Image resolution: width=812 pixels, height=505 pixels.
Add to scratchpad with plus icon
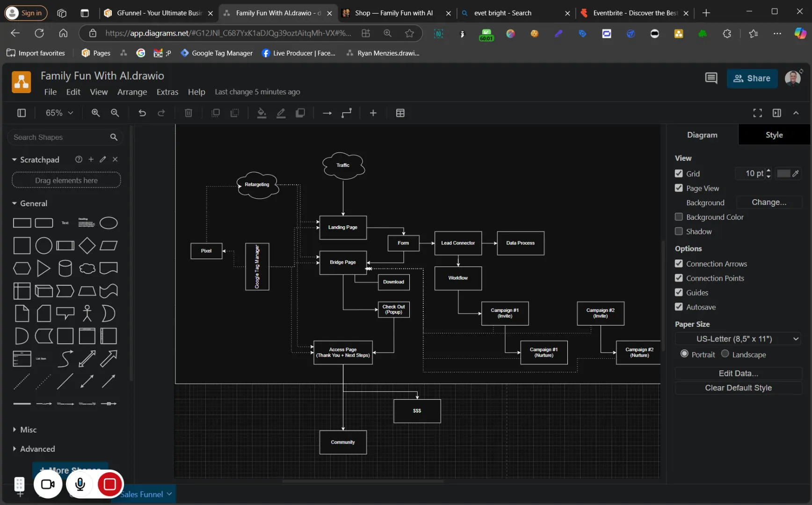91,159
